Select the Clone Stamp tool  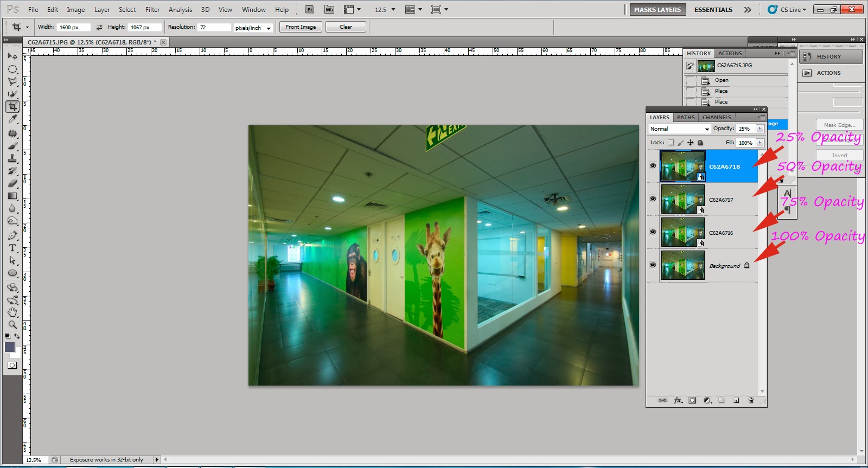click(x=12, y=158)
